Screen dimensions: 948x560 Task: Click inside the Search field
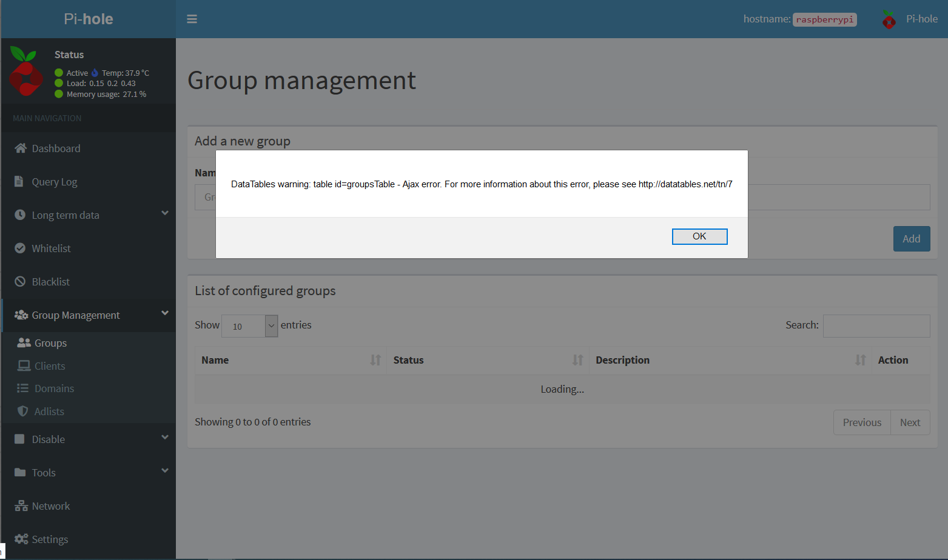click(x=876, y=325)
